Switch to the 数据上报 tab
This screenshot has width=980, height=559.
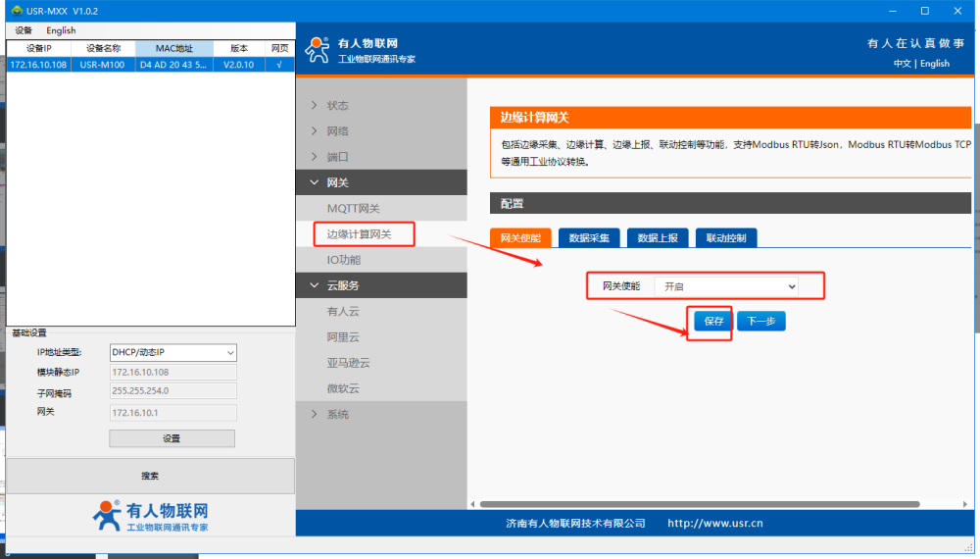pyautogui.click(x=657, y=238)
